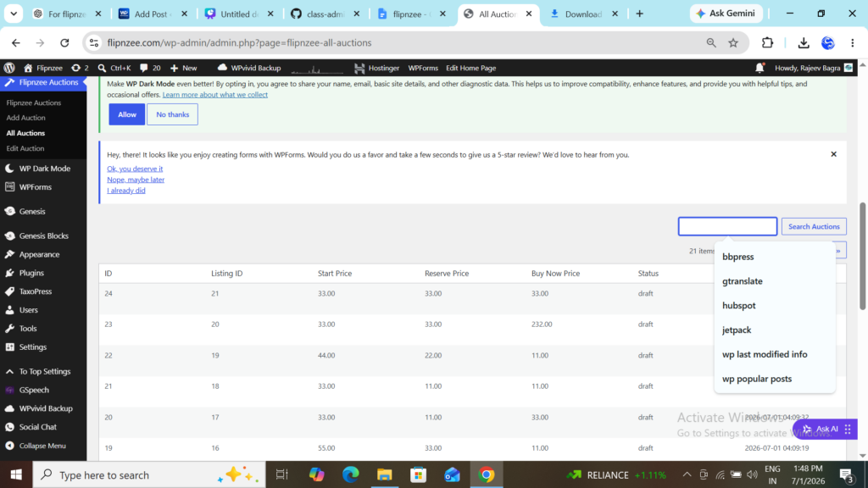Go to Add Auction page

[x=26, y=118]
